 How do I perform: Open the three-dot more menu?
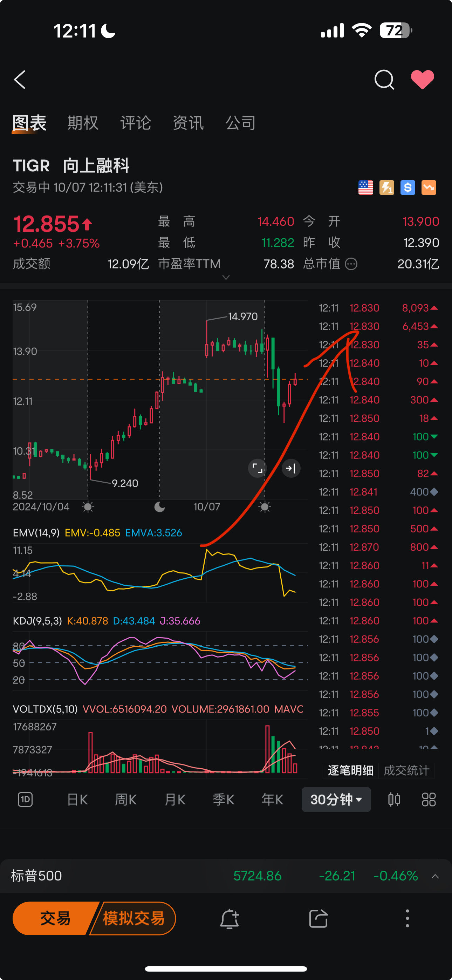pos(408,918)
